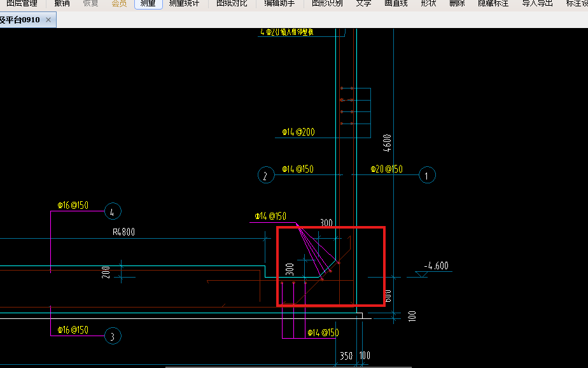Select the 350 dimension text
Screen dimensions: 588x368
click(x=346, y=356)
